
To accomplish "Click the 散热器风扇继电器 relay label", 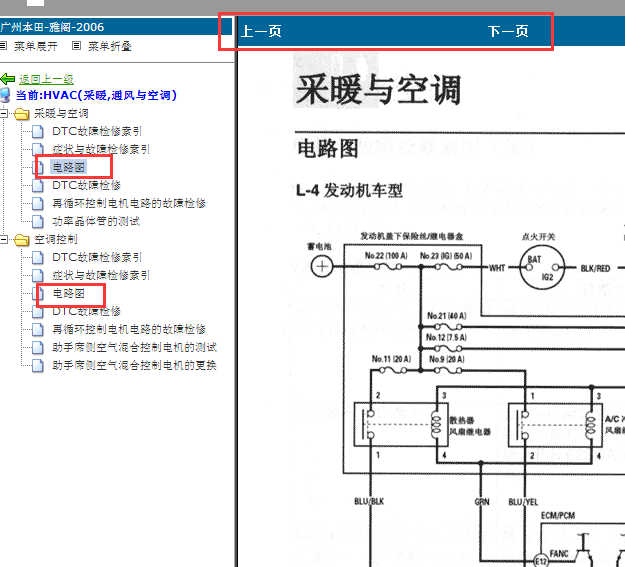I will click(470, 426).
